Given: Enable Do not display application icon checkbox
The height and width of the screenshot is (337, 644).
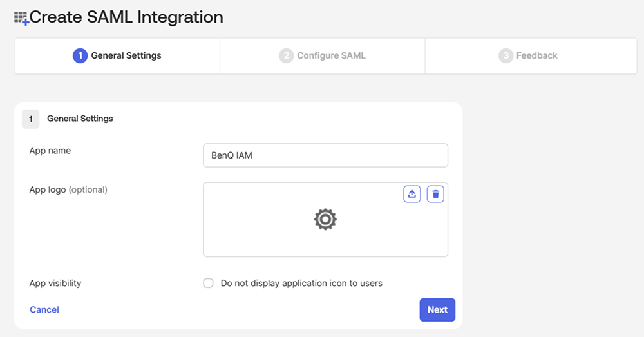Looking at the screenshot, I should (x=208, y=283).
